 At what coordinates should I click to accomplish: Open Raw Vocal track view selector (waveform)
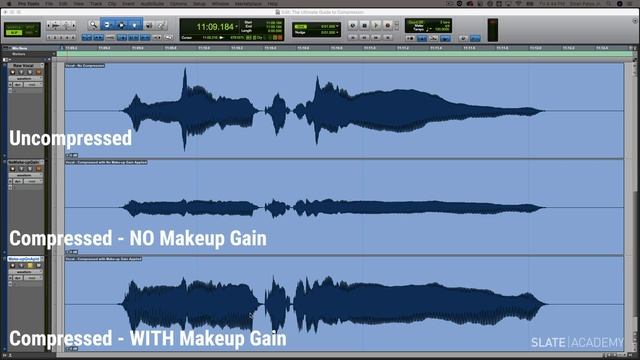coord(25,78)
